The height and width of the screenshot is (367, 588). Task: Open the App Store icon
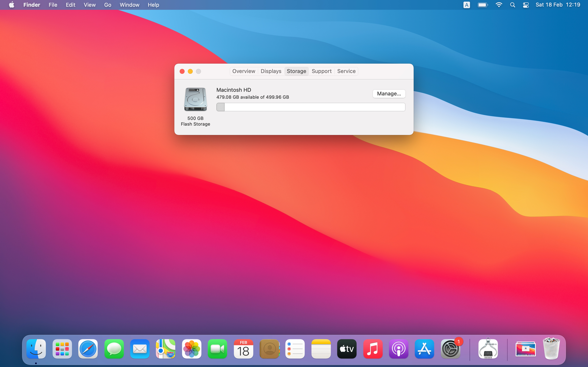tap(424, 349)
